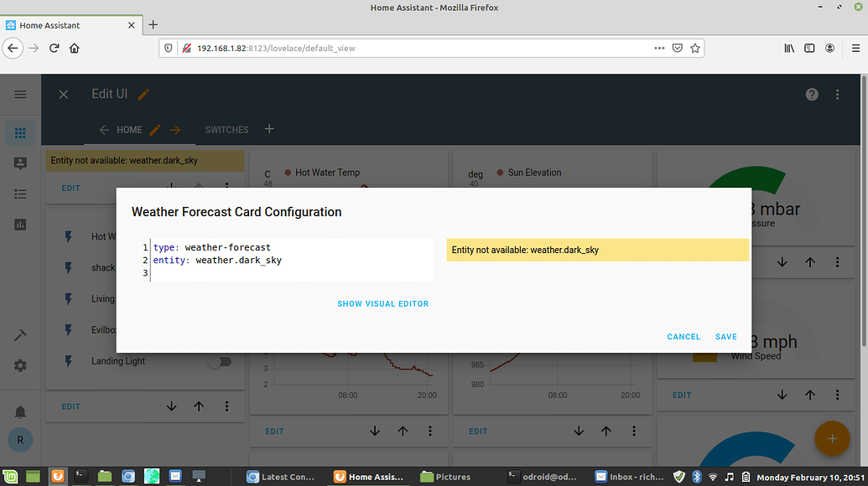The width and height of the screenshot is (868, 486).
Task: Open pressure gauge card options menu
Action: click(838, 262)
